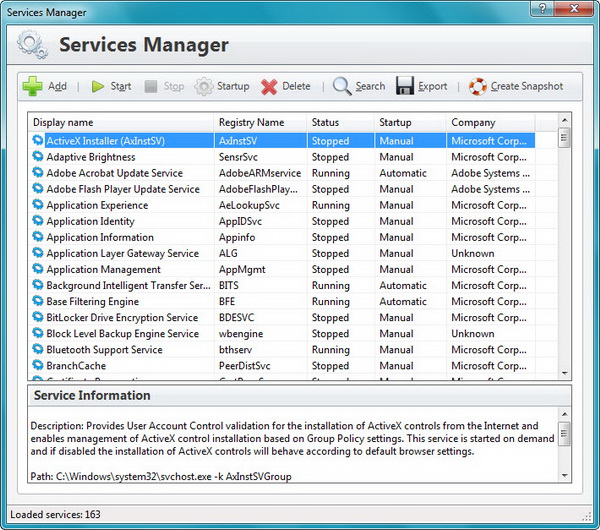Click the PeerDistSvc registry name cell

pos(245,366)
